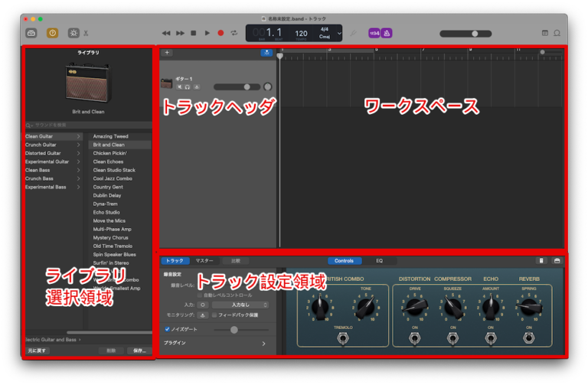Click the 保存 save button in Library
The height and width of the screenshot is (385, 588).
(139, 351)
